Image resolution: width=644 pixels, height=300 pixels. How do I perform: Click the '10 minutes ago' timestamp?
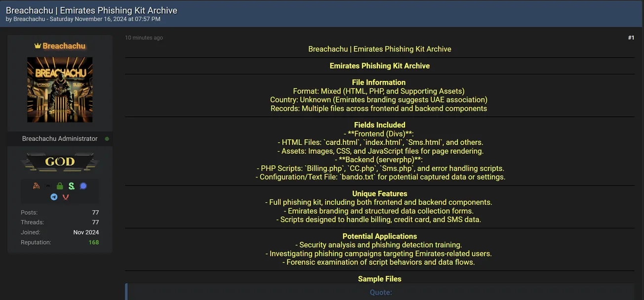(x=144, y=37)
